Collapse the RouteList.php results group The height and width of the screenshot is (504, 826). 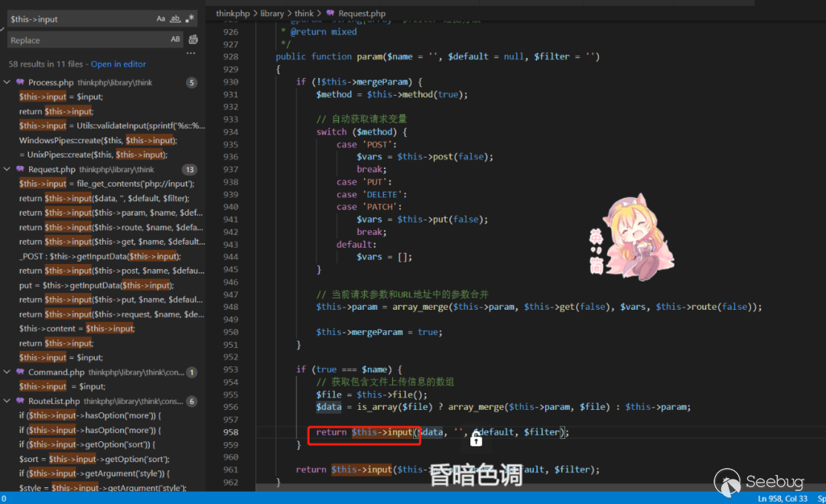[7, 402]
